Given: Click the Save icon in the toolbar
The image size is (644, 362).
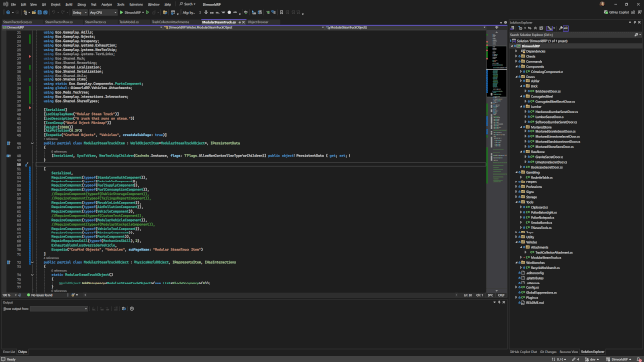Looking at the screenshot, I should tap(40, 13).
